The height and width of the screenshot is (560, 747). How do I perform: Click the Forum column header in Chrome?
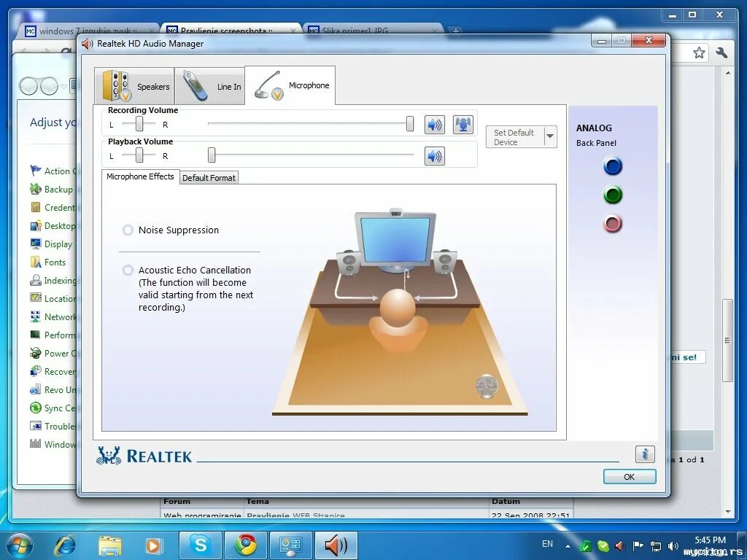coord(177,502)
